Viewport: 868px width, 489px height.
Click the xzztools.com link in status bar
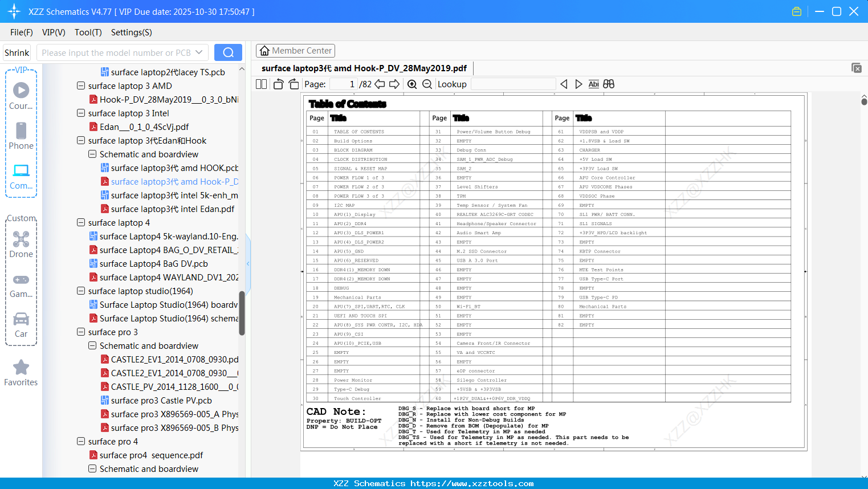pos(472,483)
